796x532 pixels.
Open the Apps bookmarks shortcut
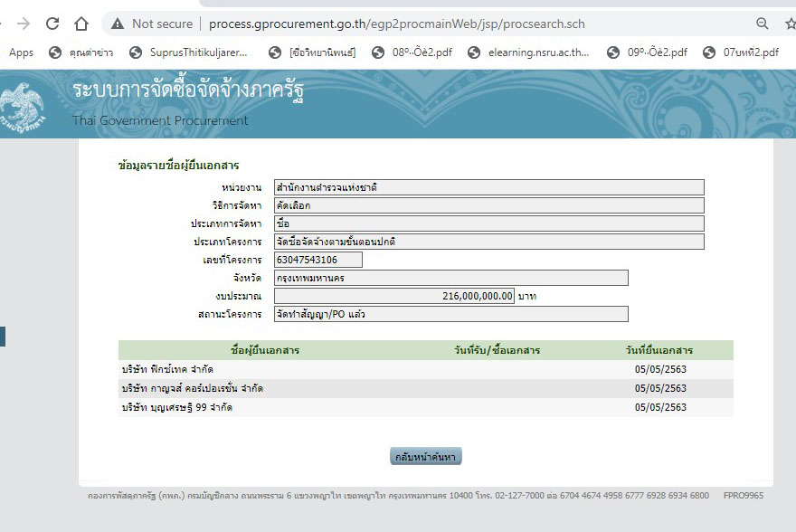click(21, 52)
